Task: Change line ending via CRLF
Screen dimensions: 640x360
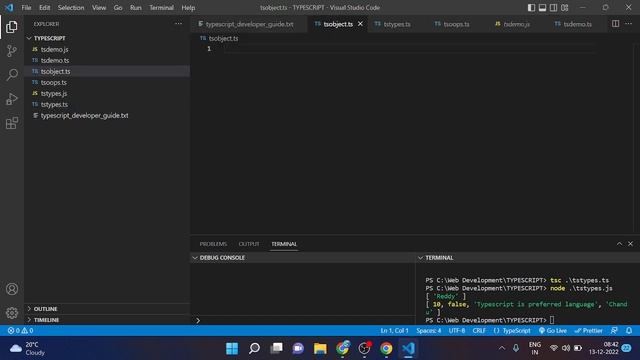Action: pos(479,331)
